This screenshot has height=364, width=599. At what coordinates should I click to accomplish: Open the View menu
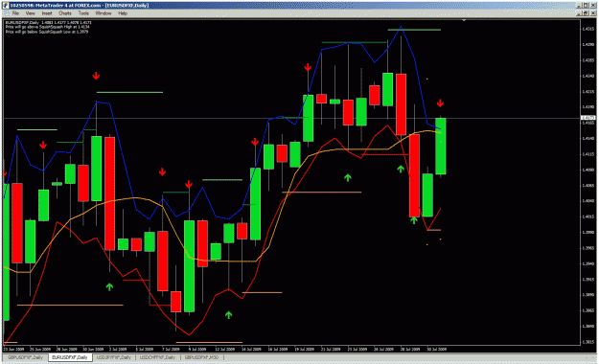tap(30, 13)
